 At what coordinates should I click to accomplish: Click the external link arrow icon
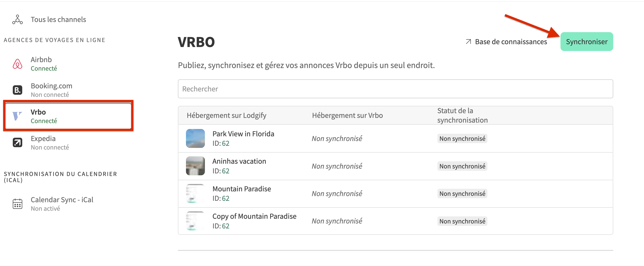[468, 42]
